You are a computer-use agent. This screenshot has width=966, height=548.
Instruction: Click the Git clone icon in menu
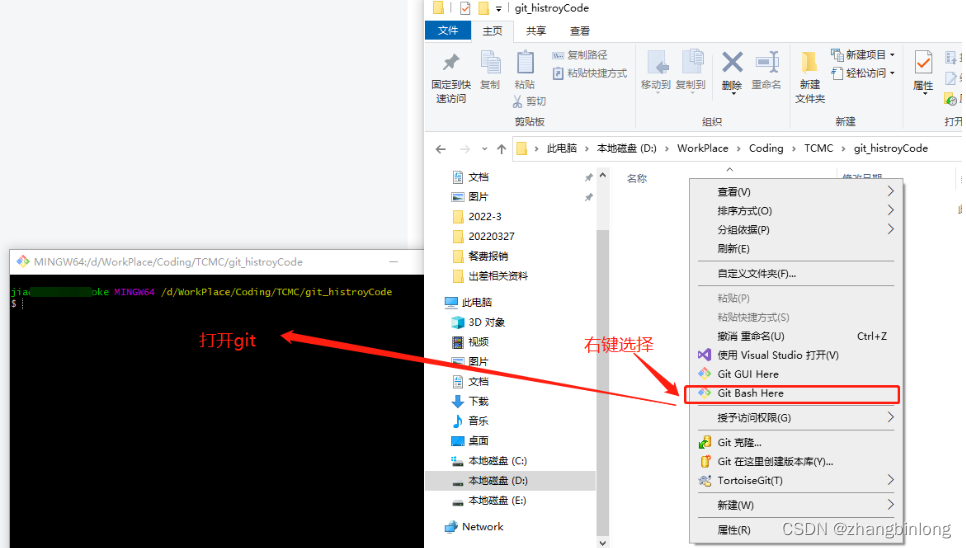704,442
